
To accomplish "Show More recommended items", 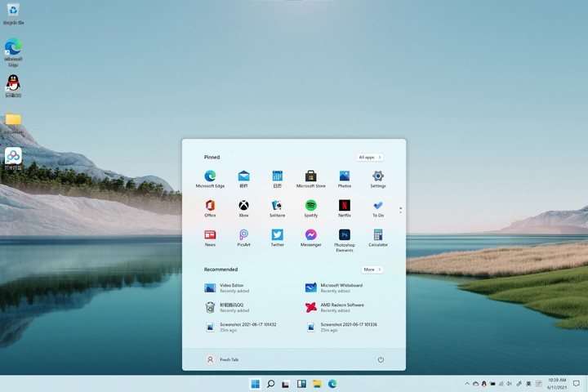I will pos(372,269).
